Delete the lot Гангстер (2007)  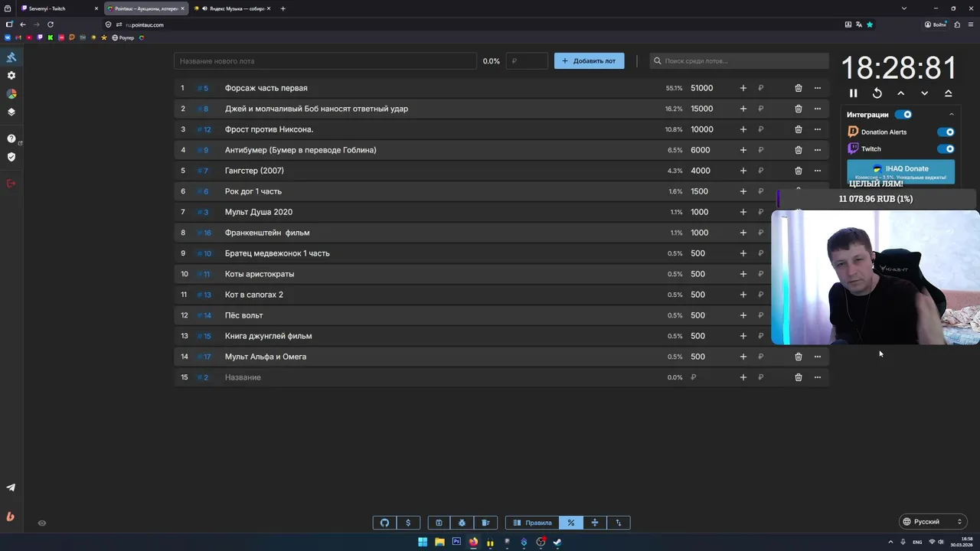798,171
